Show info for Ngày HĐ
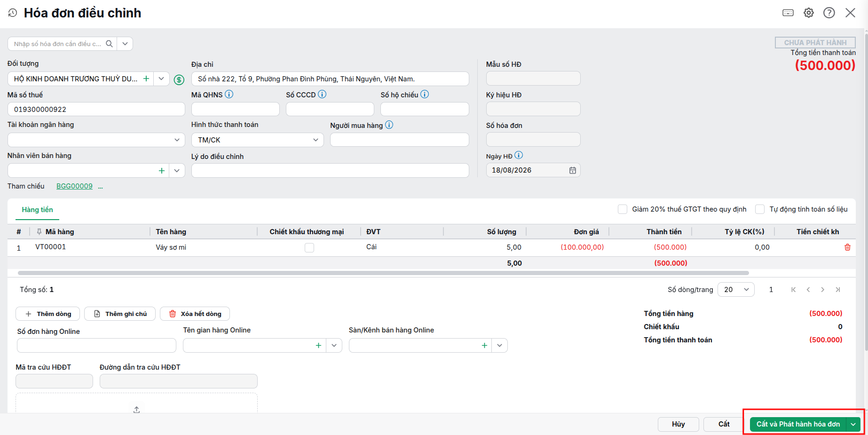Viewport: 868px width, 435px height. [519, 155]
